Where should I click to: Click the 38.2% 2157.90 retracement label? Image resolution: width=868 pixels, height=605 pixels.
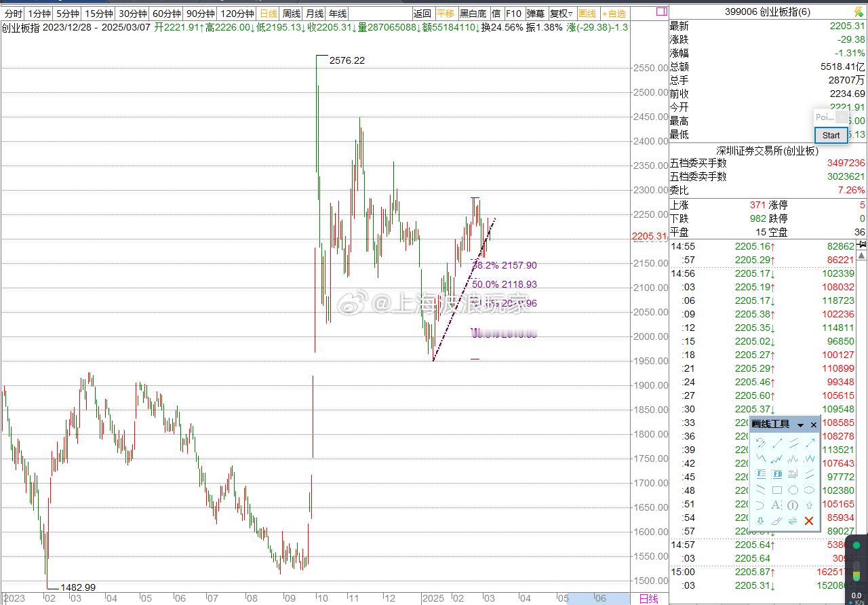coord(505,265)
